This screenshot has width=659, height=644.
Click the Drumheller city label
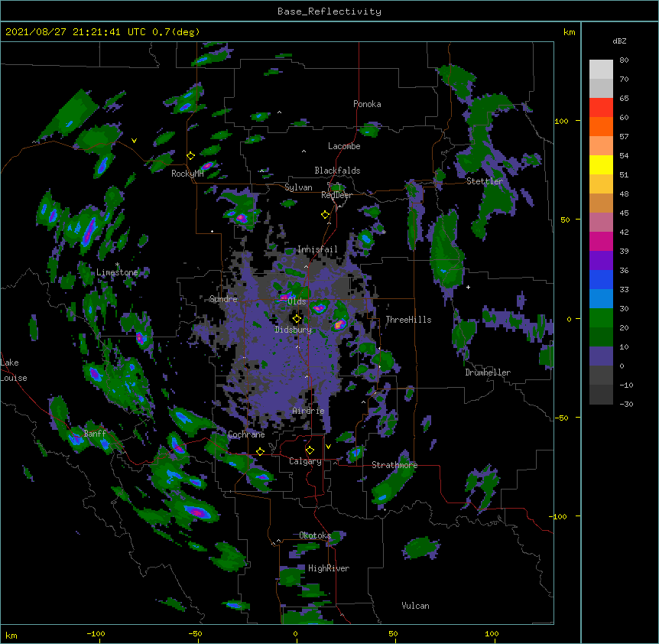488,372
